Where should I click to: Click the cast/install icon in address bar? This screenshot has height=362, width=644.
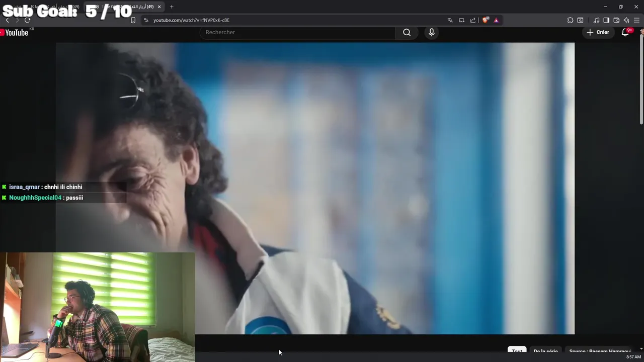[x=461, y=20]
